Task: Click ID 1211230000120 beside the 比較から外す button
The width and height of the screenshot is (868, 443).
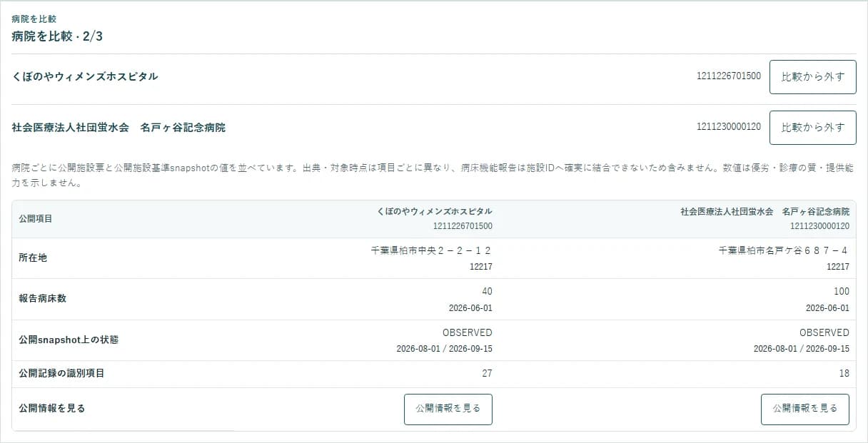Action: [x=729, y=126]
